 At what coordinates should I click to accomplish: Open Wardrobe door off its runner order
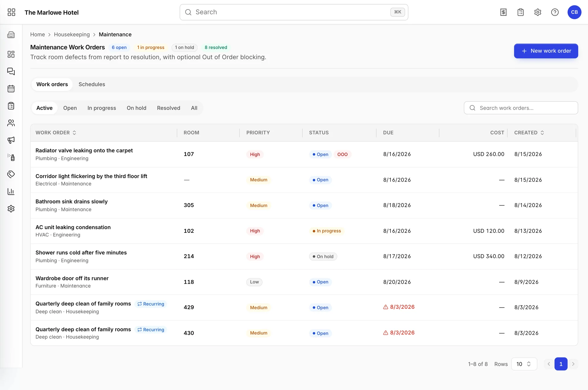(x=72, y=278)
